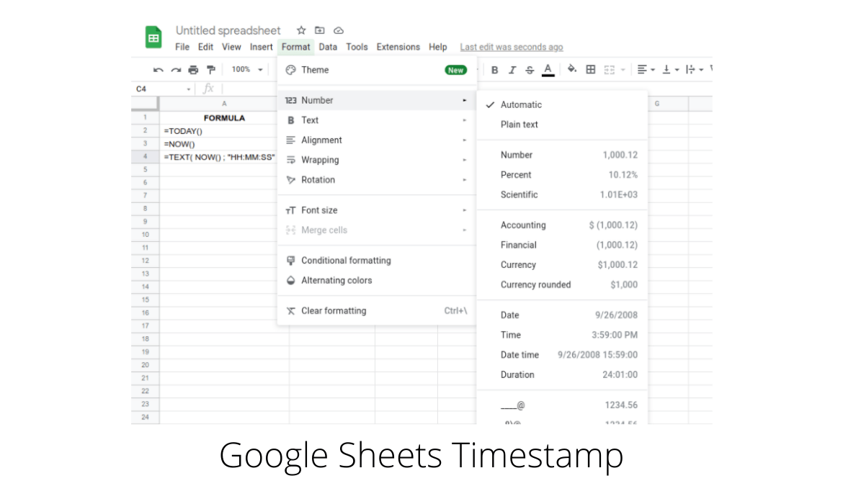Click the Google Sheets logo icon
The width and height of the screenshot is (843, 504).
coord(153,37)
